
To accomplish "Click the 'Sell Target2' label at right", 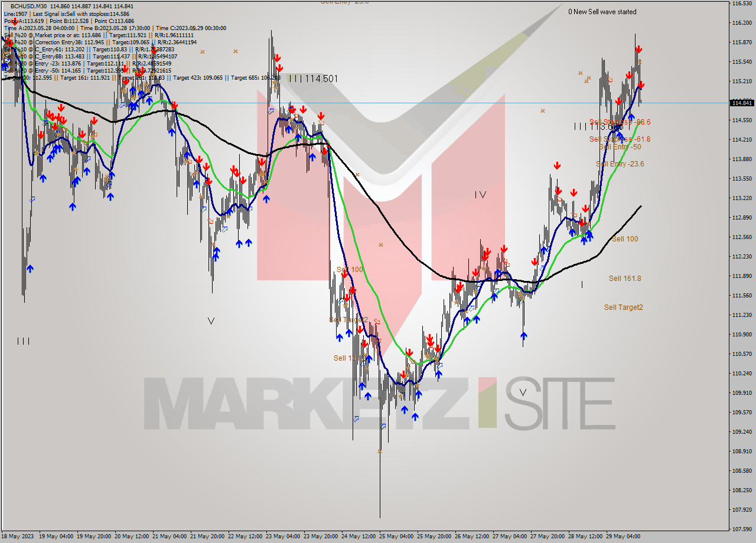I will tap(623, 307).
